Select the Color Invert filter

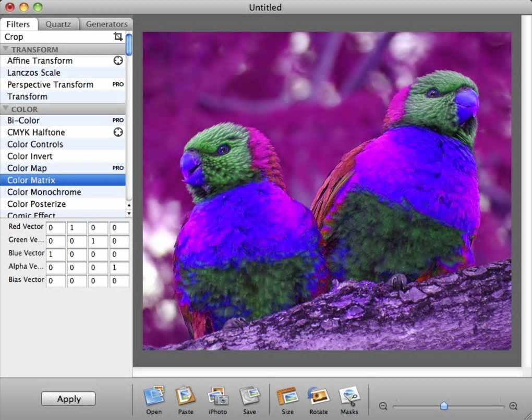30,156
